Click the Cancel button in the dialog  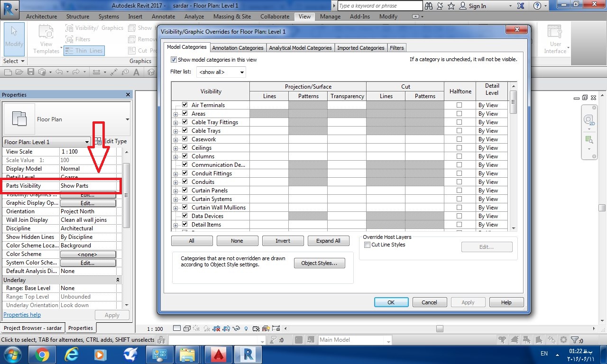pos(429,302)
